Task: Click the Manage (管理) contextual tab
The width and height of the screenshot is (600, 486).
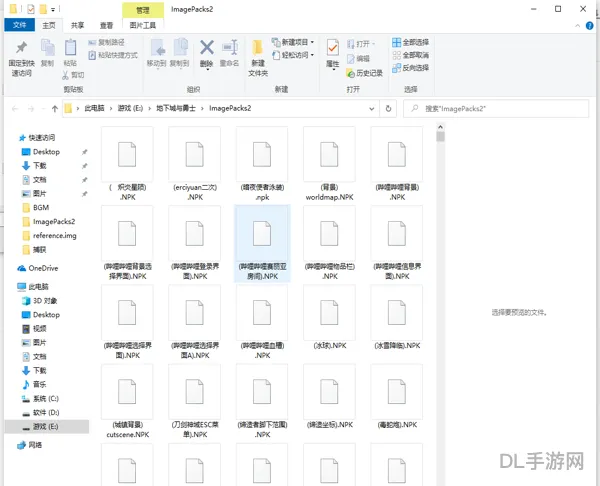Action: 143,10
